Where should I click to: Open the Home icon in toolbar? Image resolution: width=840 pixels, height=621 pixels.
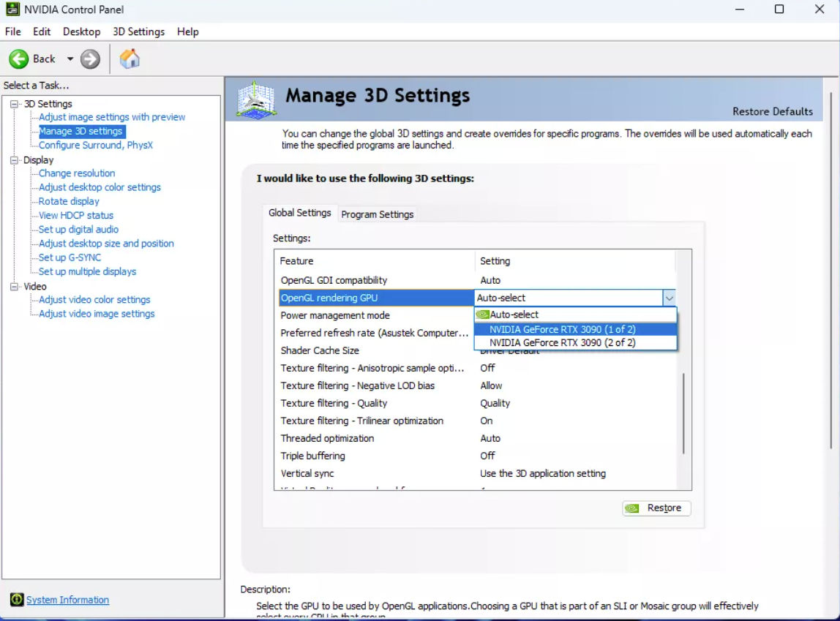(x=130, y=59)
